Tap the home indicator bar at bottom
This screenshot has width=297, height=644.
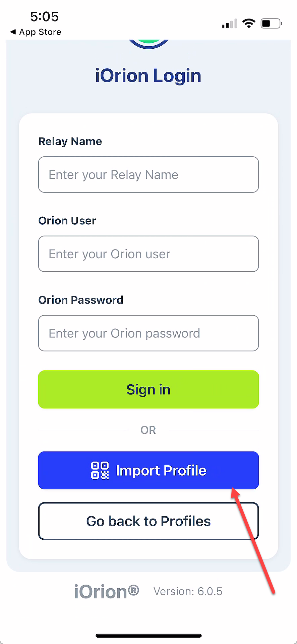coord(148,636)
